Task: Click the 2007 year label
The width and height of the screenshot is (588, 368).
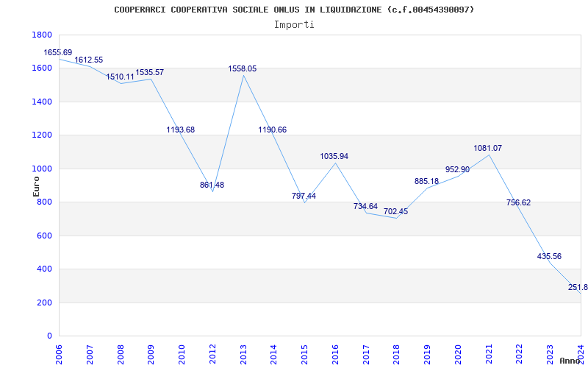Action: (x=90, y=355)
